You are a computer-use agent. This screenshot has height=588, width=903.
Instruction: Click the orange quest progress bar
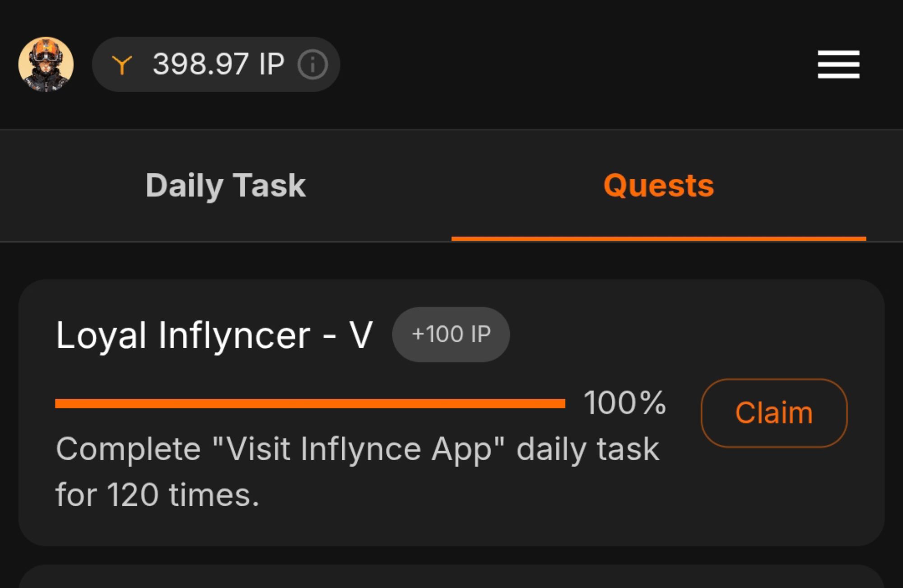310,403
